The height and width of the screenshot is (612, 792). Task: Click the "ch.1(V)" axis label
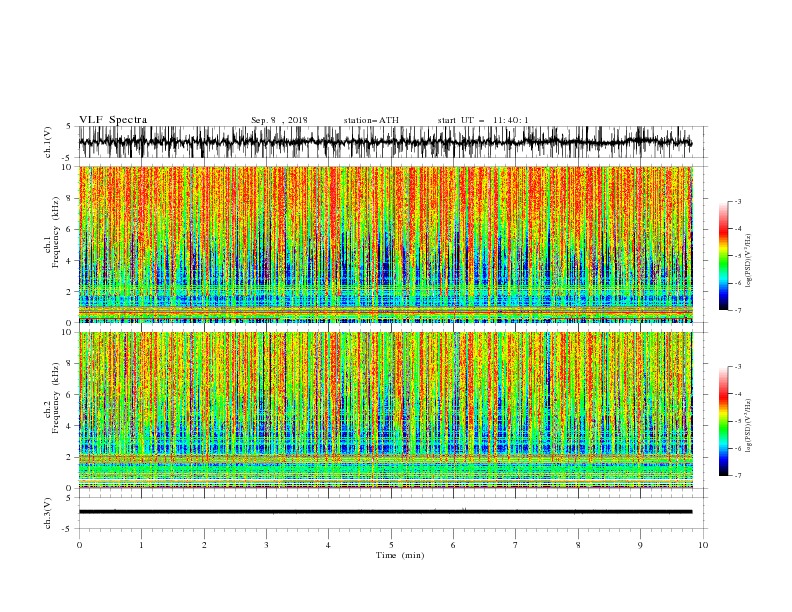tap(48, 142)
